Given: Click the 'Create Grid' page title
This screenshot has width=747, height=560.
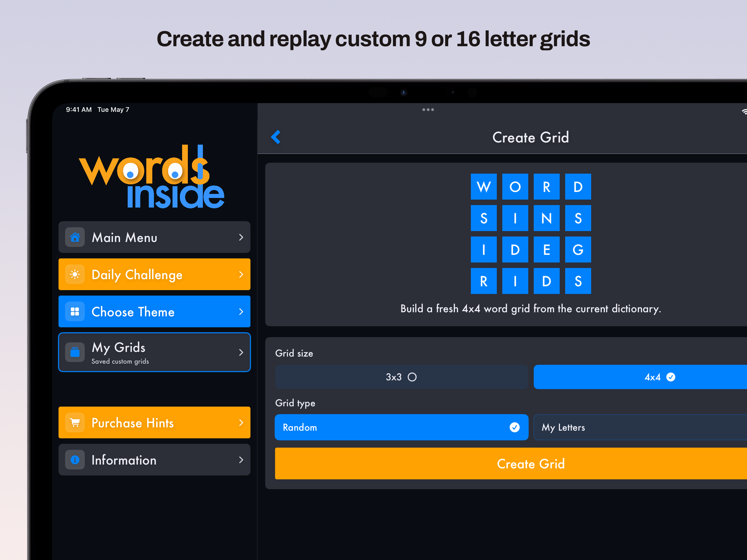Looking at the screenshot, I should [x=530, y=138].
